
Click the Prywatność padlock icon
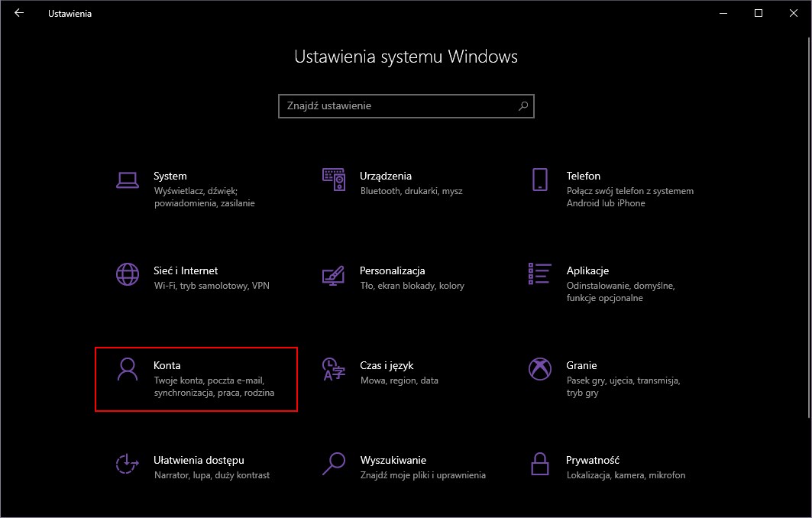(x=540, y=464)
